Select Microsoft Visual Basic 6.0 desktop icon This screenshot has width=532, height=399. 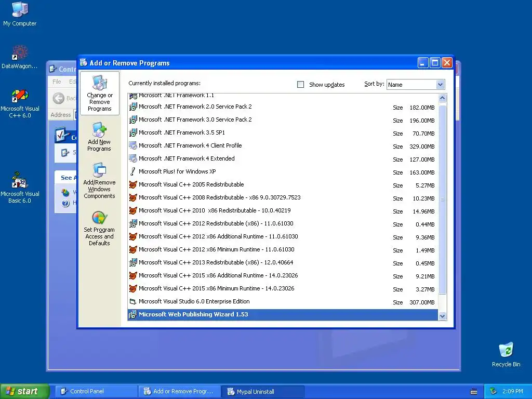[x=20, y=180]
